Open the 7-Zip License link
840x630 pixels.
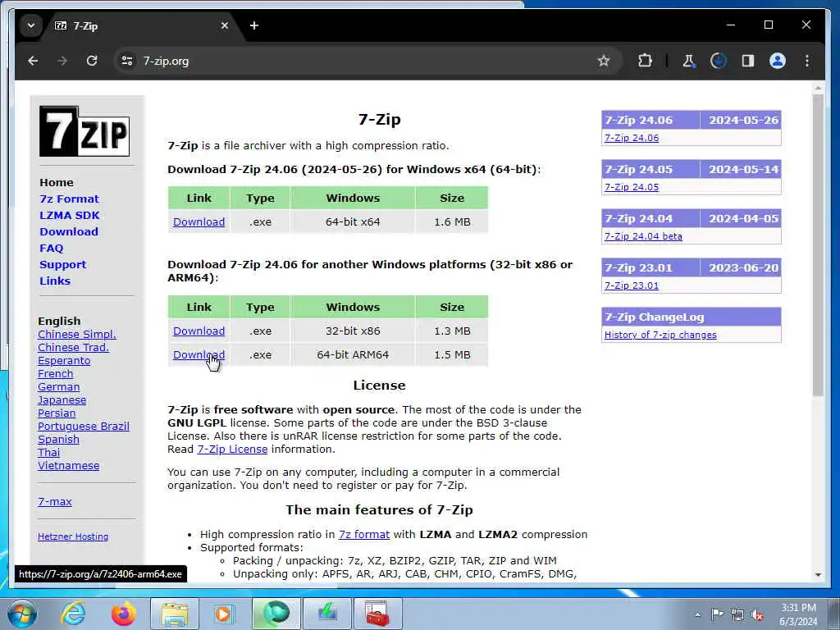tap(232, 450)
